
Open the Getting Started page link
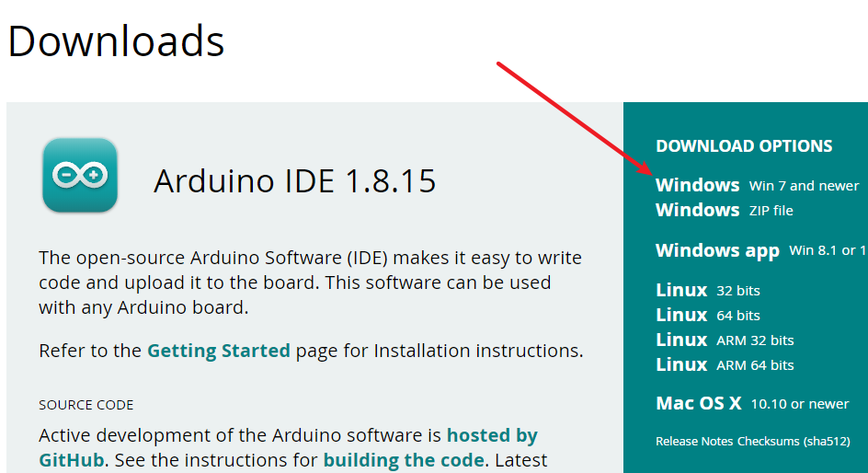point(219,351)
